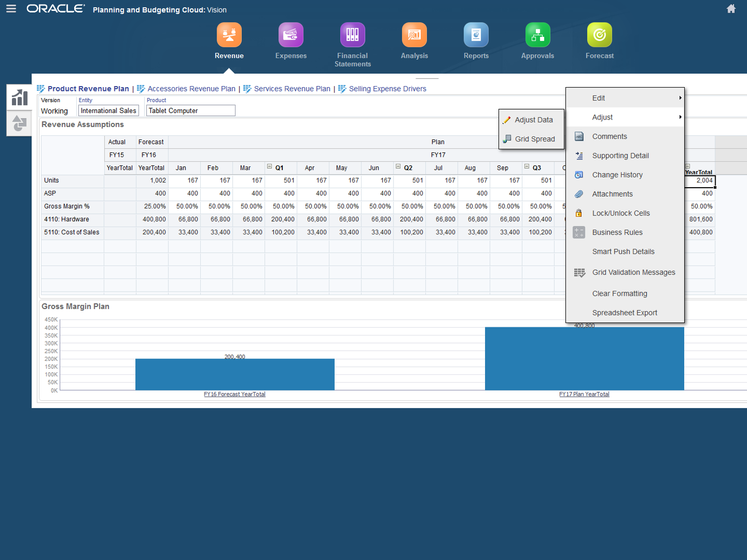
Task: Open the Forecast icon
Action: [x=600, y=35]
